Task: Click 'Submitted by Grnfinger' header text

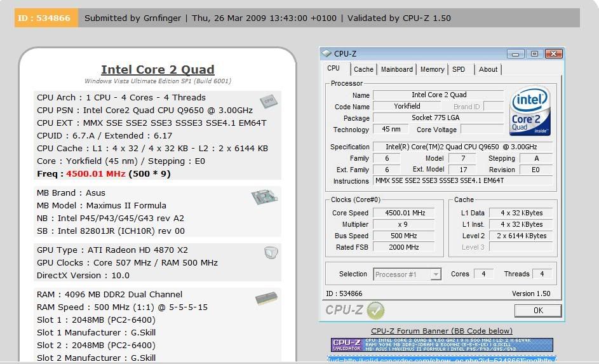Action: (x=133, y=18)
